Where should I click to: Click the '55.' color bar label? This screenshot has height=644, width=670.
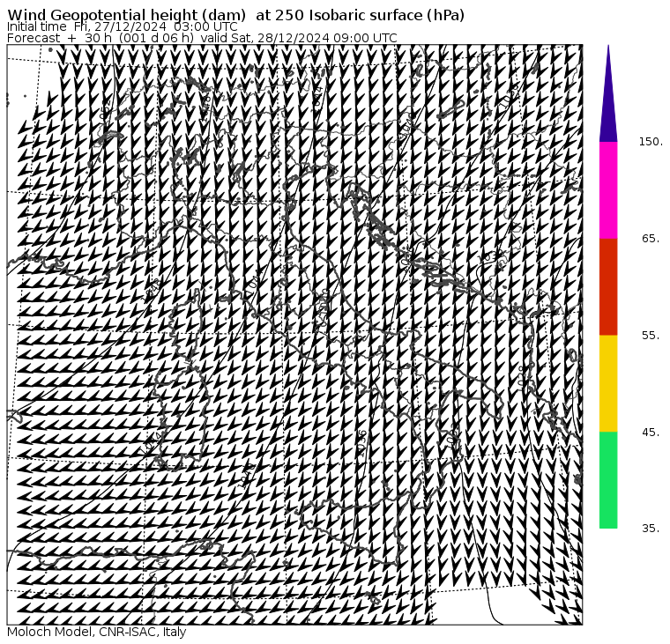coord(651,336)
